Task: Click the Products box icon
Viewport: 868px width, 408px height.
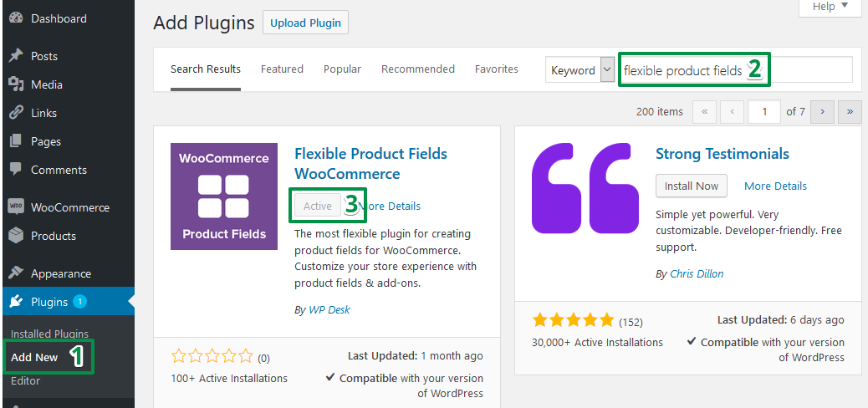Action: click(x=16, y=236)
